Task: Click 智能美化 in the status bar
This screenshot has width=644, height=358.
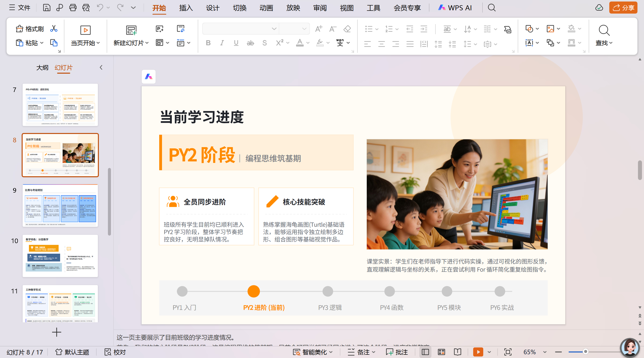Action: 313,352
